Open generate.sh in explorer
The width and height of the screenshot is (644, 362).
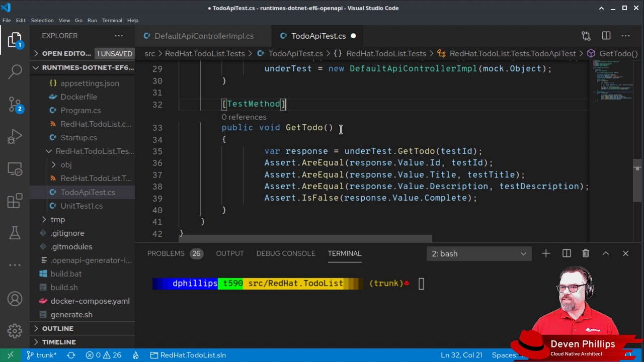click(71, 314)
